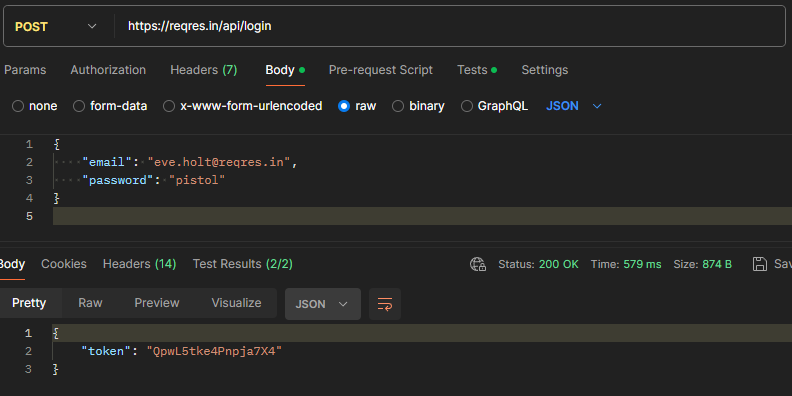The width and height of the screenshot is (792, 396).
Task: Click the "password" key in request body
Action: [118, 180]
